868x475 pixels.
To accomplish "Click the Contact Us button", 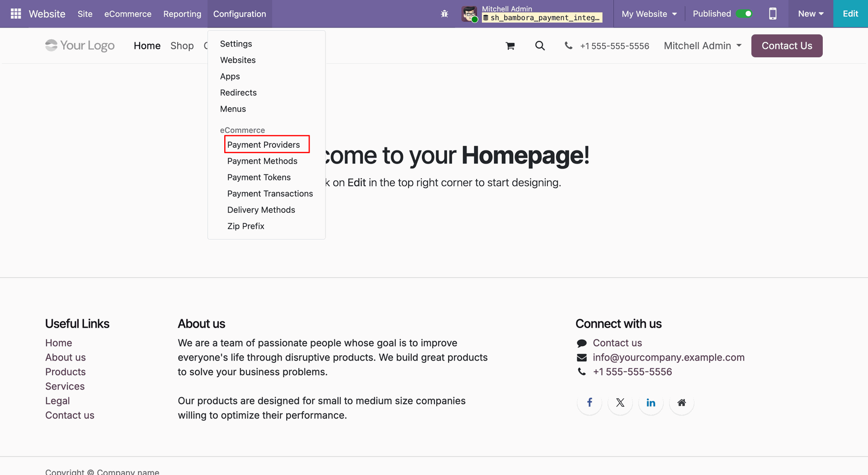I will click(787, 46).
